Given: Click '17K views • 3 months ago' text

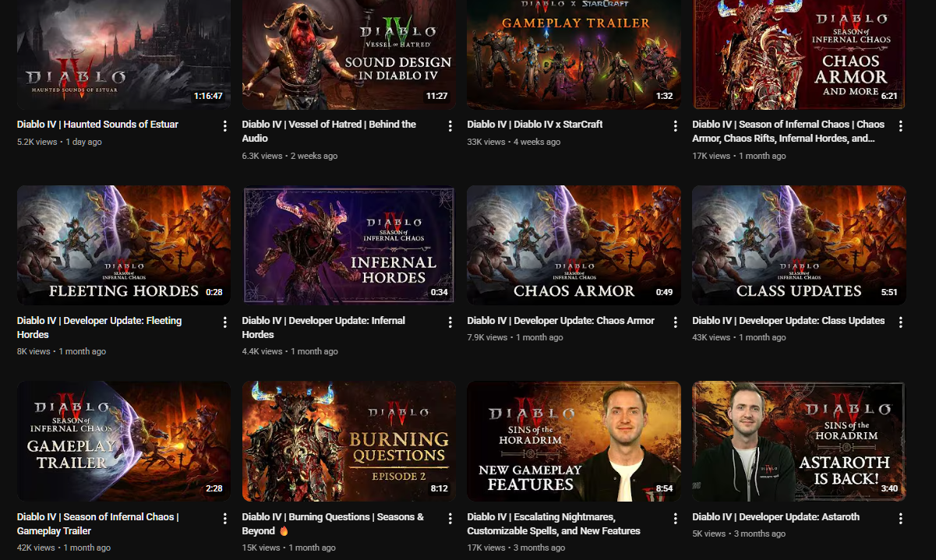Looking at the screenshot, I should click(517, 548).
